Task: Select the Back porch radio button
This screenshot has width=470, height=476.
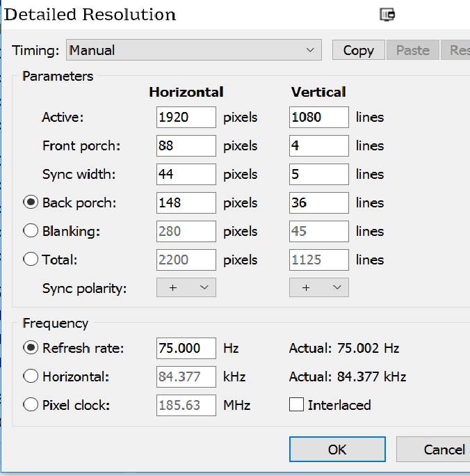Action: pyautogui.click(x=31, y=203)
